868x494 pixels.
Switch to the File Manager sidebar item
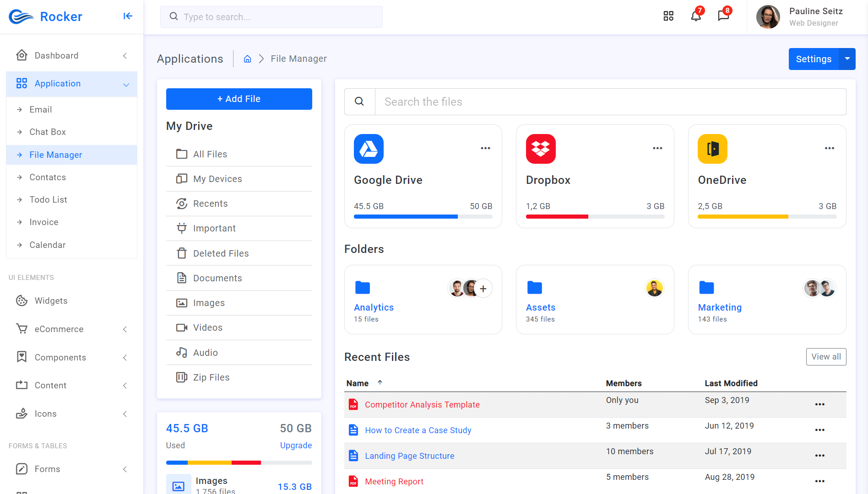point(55,155)
